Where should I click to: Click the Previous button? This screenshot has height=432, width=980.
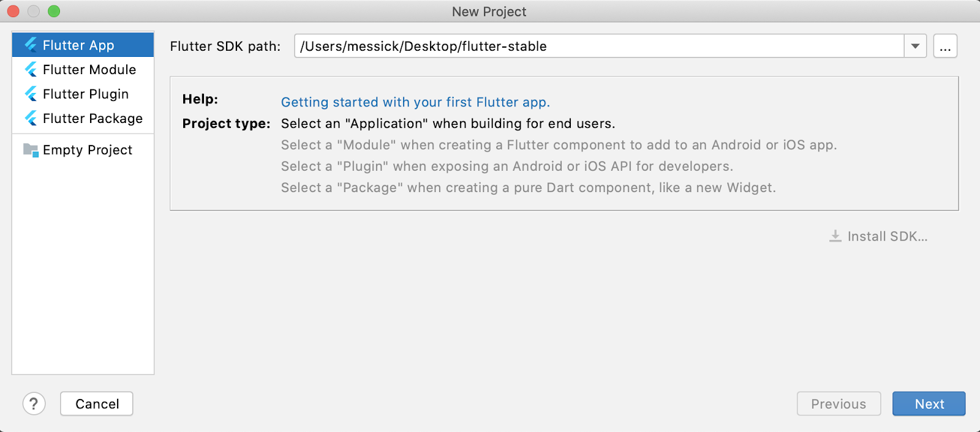pos(839,404)
